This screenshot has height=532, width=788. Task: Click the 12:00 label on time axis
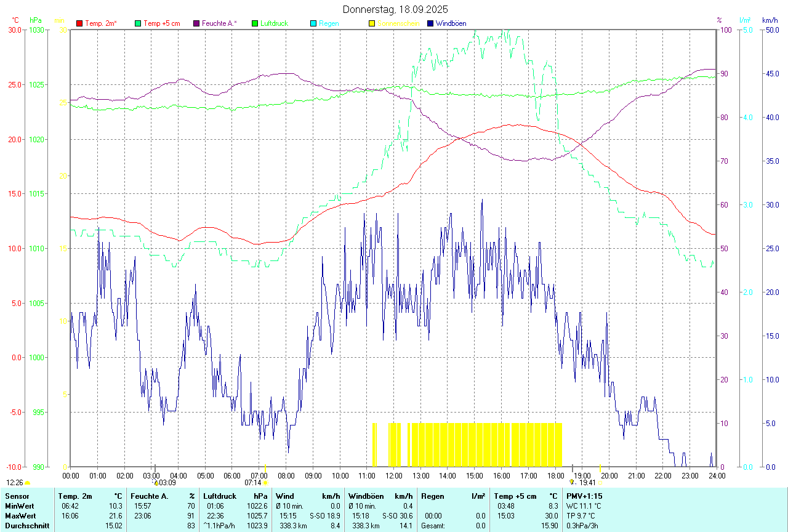point(394,475)
